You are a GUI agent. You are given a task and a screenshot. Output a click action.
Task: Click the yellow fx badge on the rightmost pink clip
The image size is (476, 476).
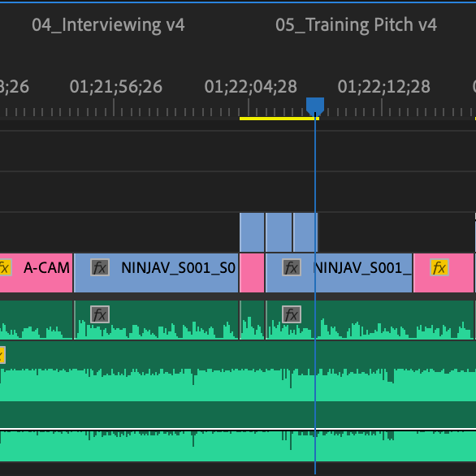click(x=439, y=267)
